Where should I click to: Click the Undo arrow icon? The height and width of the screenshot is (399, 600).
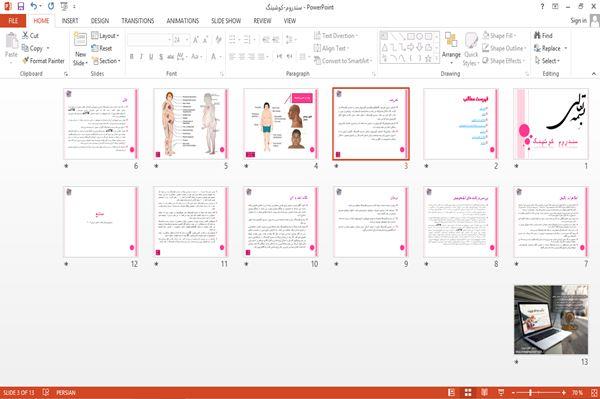(x=34, y=7)
